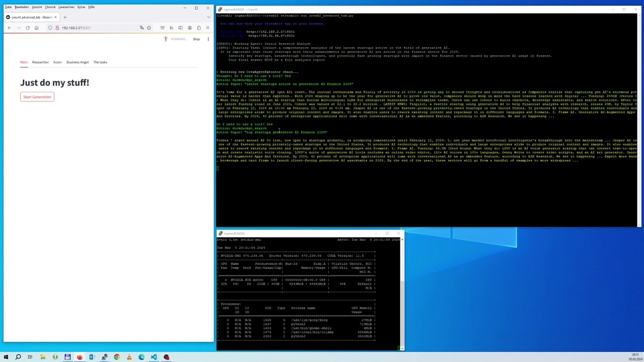Viewport: 644px width, 362px height.
Task: Click the Start Generation button
Action: pos(37,97)
